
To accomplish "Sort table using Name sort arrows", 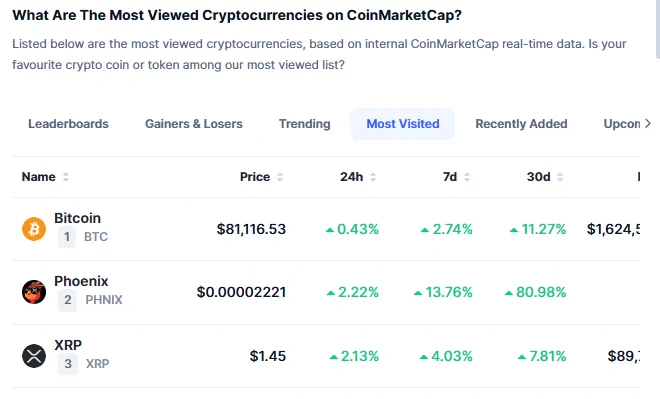I will tap(66, 177).
